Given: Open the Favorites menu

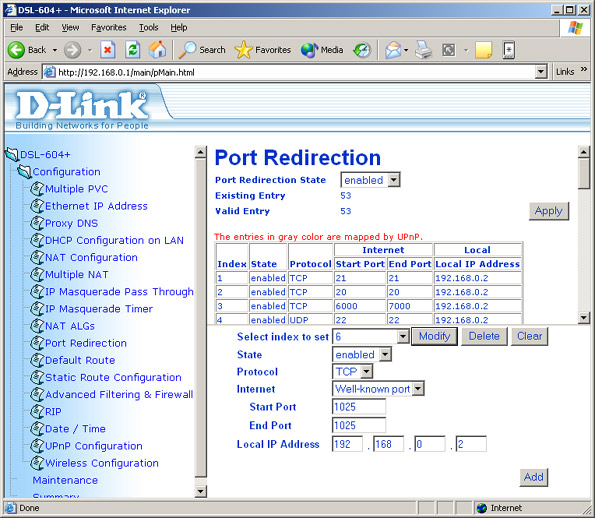Looking at the screenshot, I should (x=109, y=28).
